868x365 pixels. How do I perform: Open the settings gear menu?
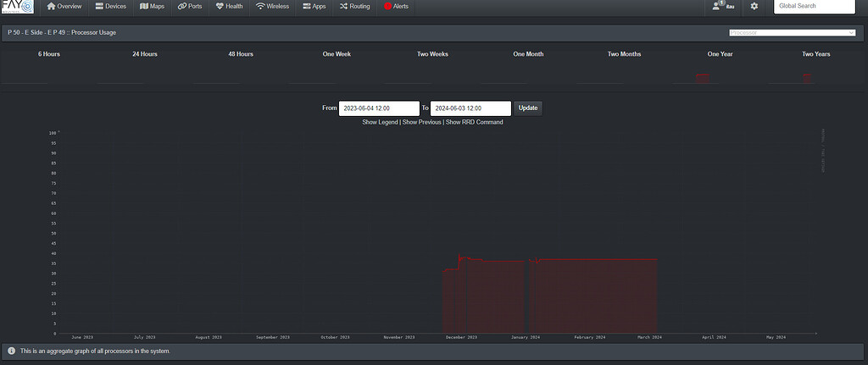pos(754,6)
